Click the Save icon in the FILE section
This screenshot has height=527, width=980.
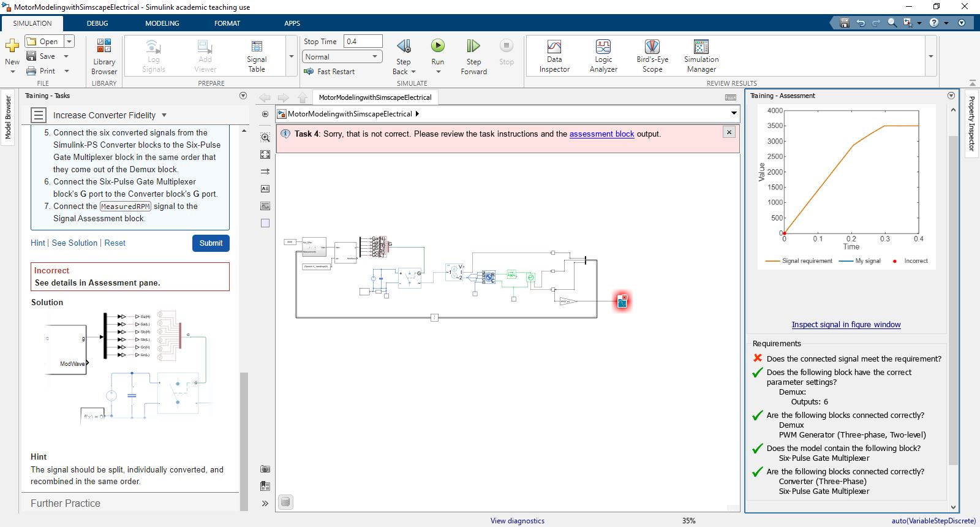(x=32, y=56)
